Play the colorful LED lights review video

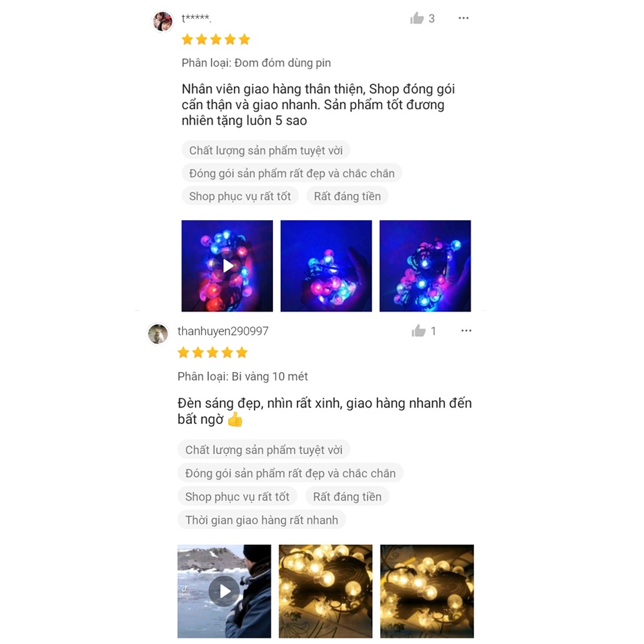[x=227, y=266]
